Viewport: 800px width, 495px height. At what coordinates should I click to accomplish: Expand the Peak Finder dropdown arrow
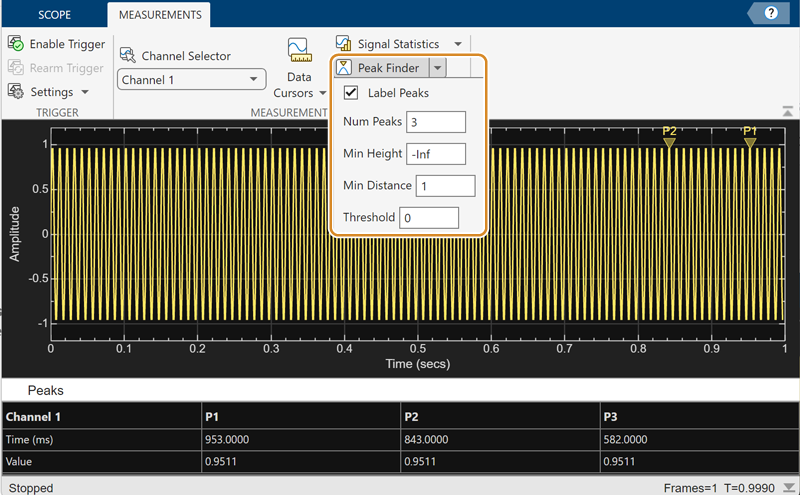click(x=438, y=68)
